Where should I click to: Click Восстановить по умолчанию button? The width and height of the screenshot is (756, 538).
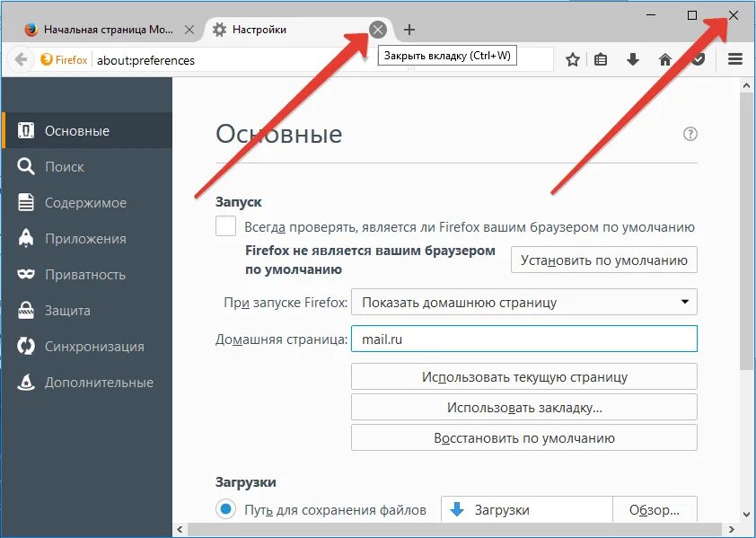(524, 437)
